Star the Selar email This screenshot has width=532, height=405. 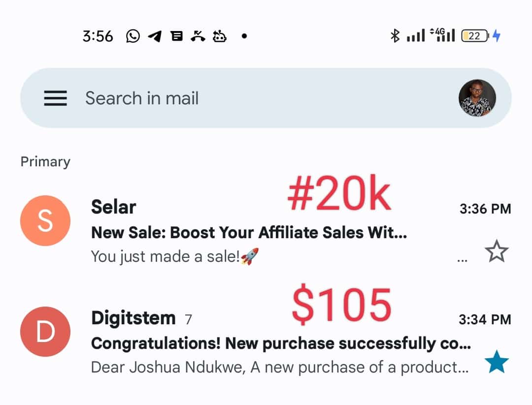click(497, 251)
